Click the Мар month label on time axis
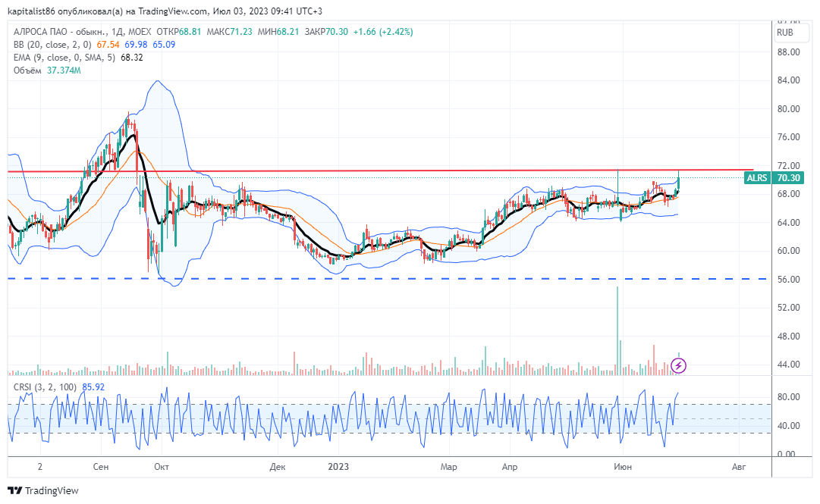The height and width of the screenshot is (504, 820). click(x=449, y=467)
